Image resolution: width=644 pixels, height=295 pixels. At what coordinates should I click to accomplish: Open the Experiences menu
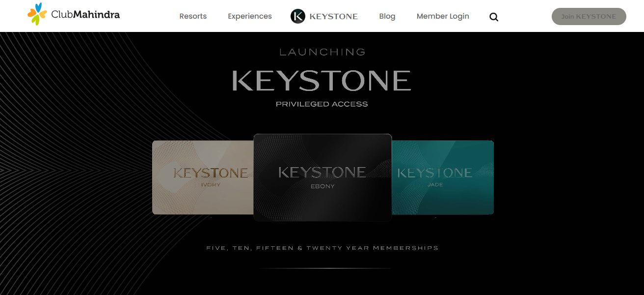(250, 16)
